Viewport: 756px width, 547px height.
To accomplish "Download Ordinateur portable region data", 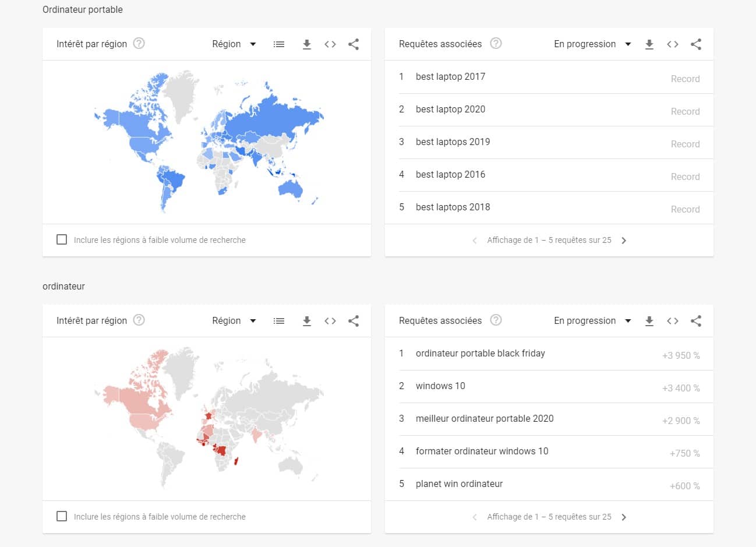I will [307, 44].
